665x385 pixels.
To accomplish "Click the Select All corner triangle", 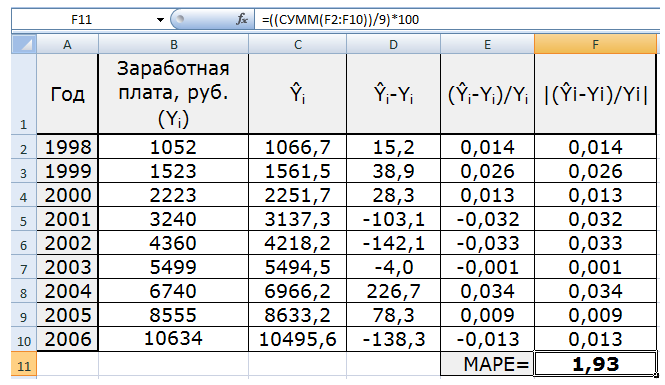I will (x=24, y=44).
